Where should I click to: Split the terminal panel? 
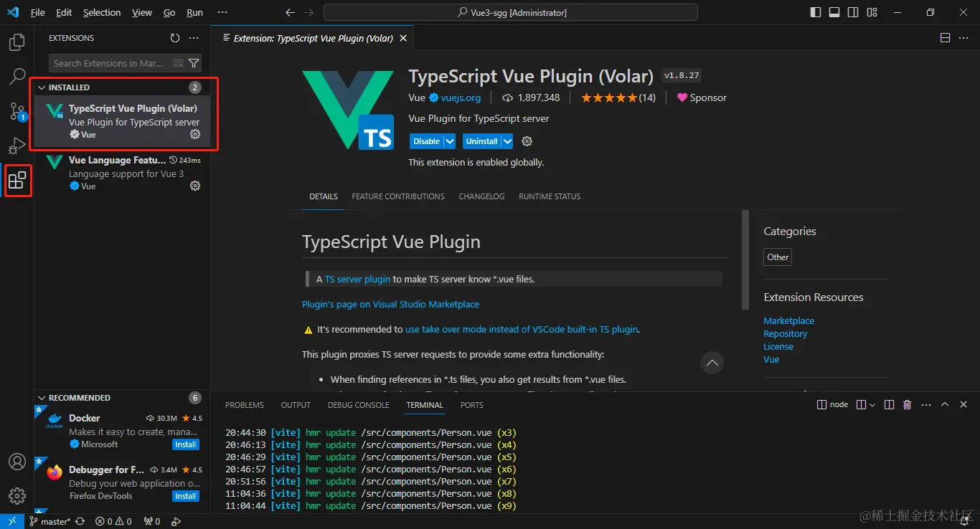click(889, 405)
